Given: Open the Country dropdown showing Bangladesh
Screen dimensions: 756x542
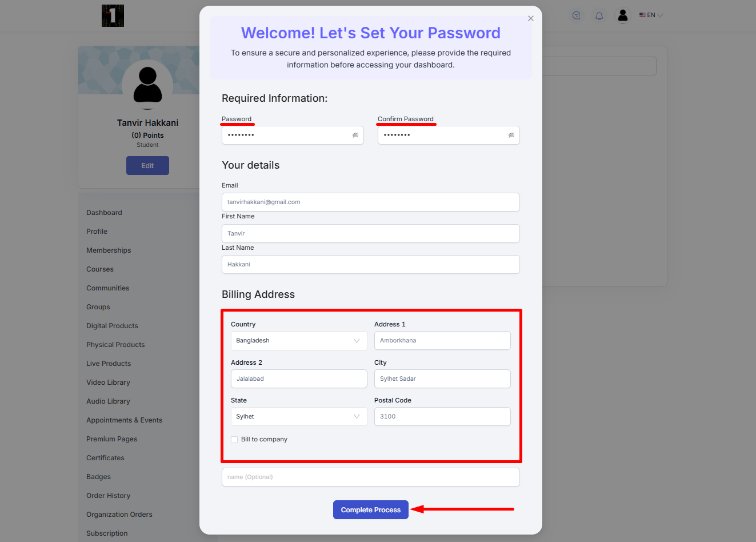Looking at the screenshot, I should coord(299,341).
